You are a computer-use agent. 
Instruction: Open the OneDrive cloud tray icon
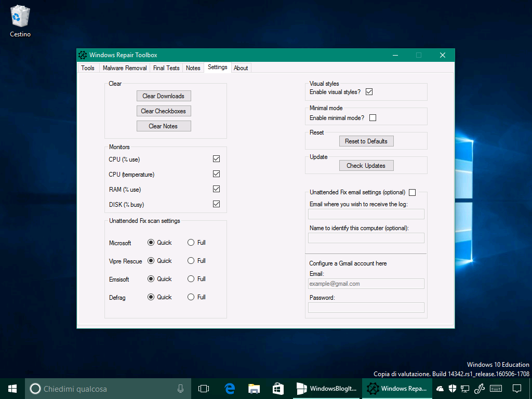click(x=440, y=389)
